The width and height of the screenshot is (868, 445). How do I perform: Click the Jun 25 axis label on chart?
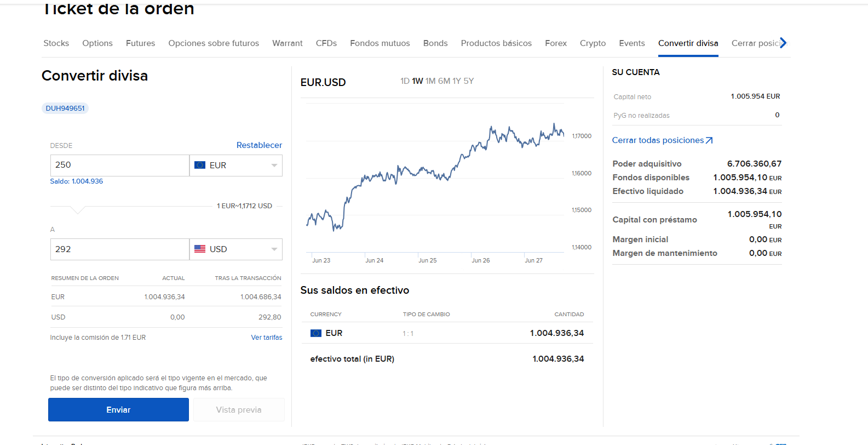point(428,260)
